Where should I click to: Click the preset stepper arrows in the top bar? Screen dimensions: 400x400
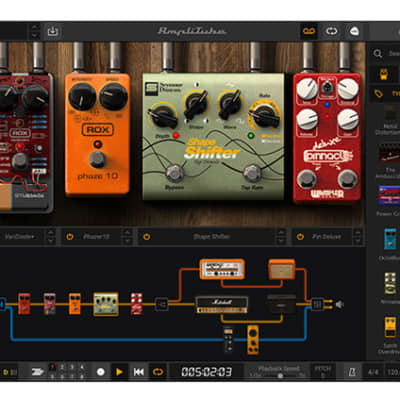pyautogui.click(x=35, y=31)
